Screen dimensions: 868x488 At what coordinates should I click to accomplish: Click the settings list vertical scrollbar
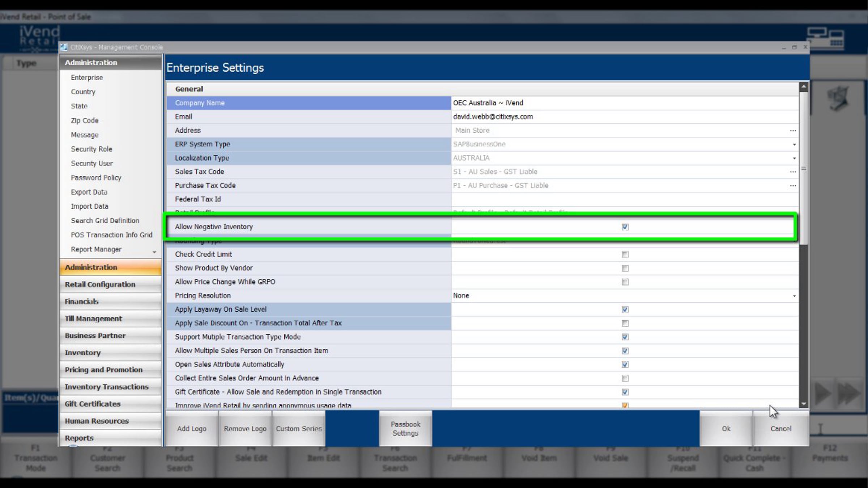[804, 168]
